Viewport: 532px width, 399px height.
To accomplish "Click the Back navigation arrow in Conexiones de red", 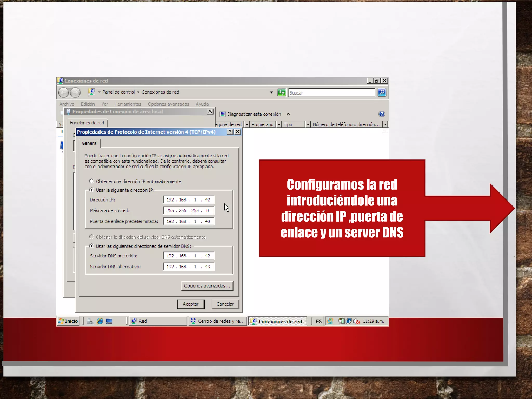I will point(64,92).
